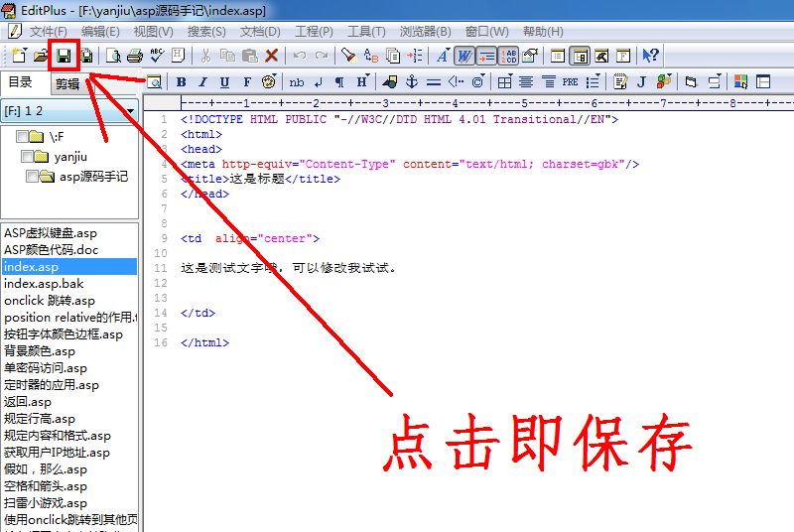Click the red X Delete icon
This screenshot has width=794, height=532.
271,56
